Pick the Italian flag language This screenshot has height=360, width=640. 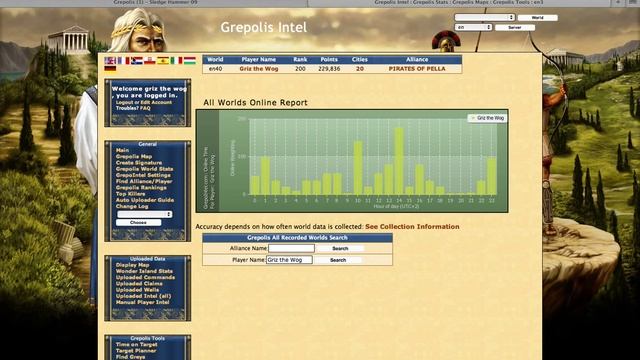click(176, 61)
